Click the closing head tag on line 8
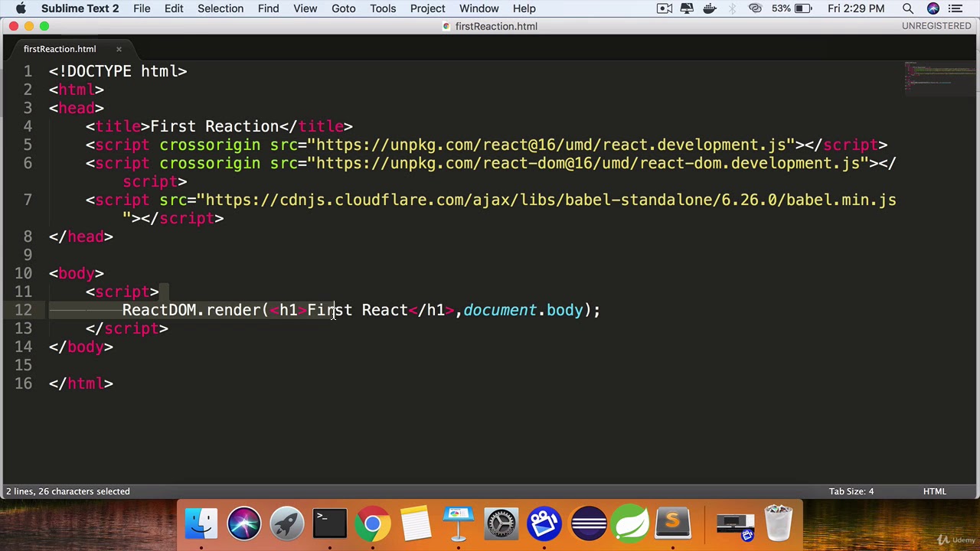The image size is (980, 551). click(81, 236)
